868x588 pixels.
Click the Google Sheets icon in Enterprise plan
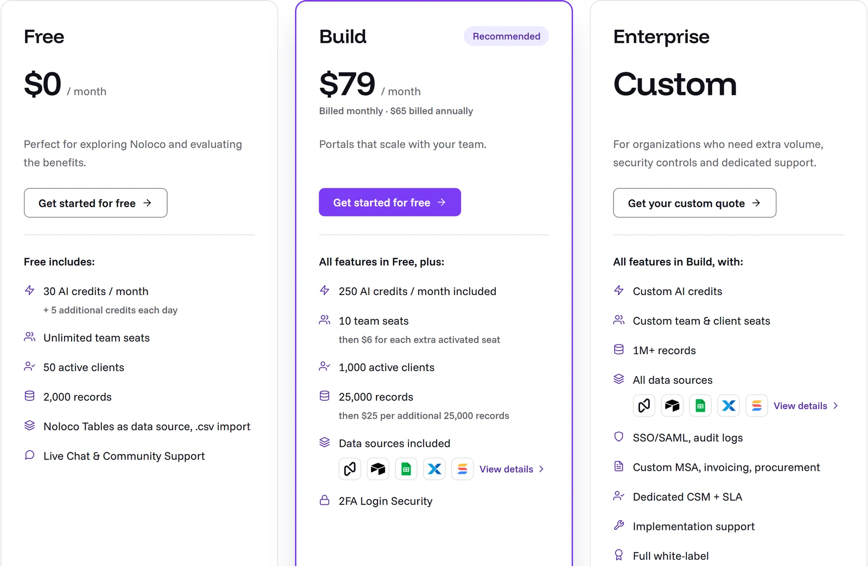pyautogui.click(x=700, y=406)
